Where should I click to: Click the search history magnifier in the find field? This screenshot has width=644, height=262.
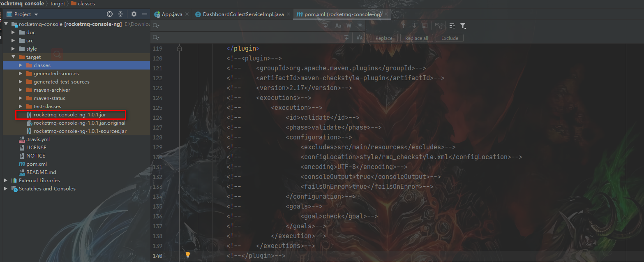click(x=156, y=26)
